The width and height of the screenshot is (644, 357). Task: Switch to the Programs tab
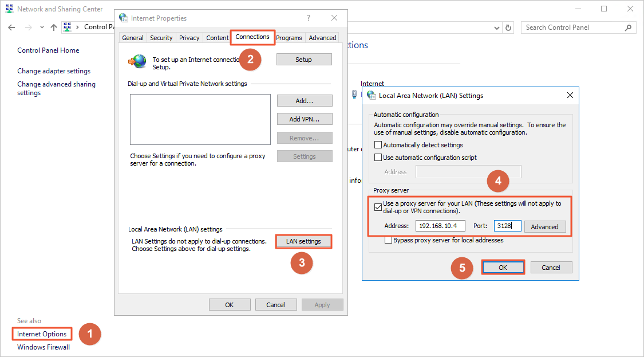coord(289,37)
